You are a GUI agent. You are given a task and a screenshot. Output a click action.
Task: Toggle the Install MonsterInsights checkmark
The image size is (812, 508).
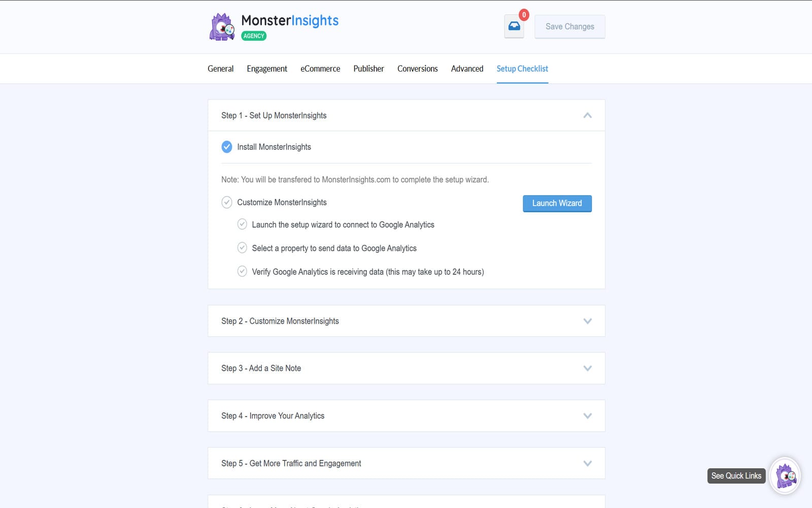coord(227,147)
